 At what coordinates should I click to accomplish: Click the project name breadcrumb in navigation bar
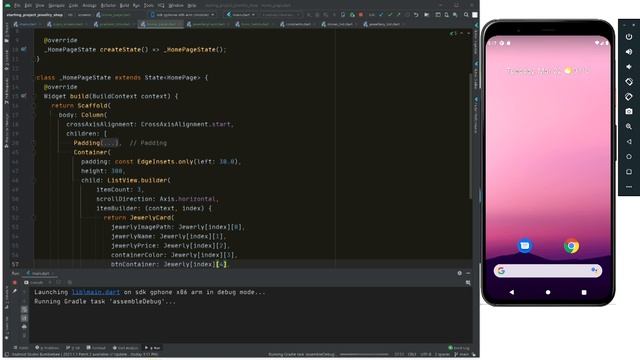tap(35, 15)
